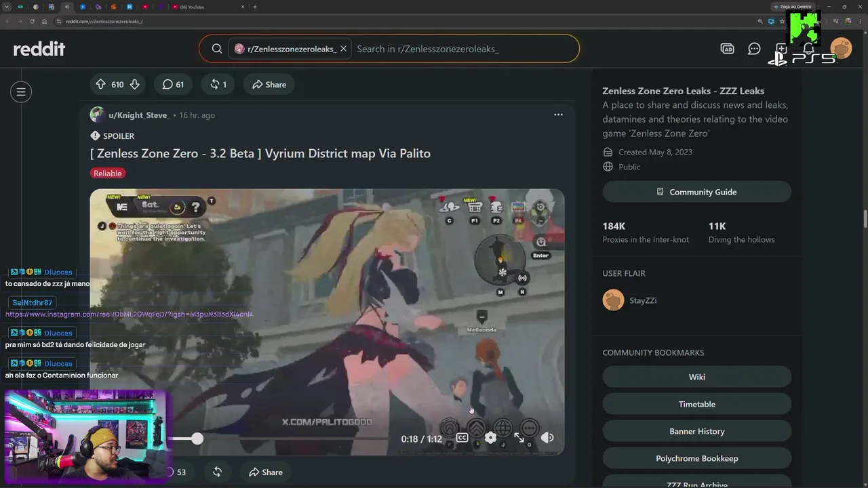The height and width of the screenshot is (488, 868).
Task: Seek using the video progress slider handle
Action: (197, 439)
